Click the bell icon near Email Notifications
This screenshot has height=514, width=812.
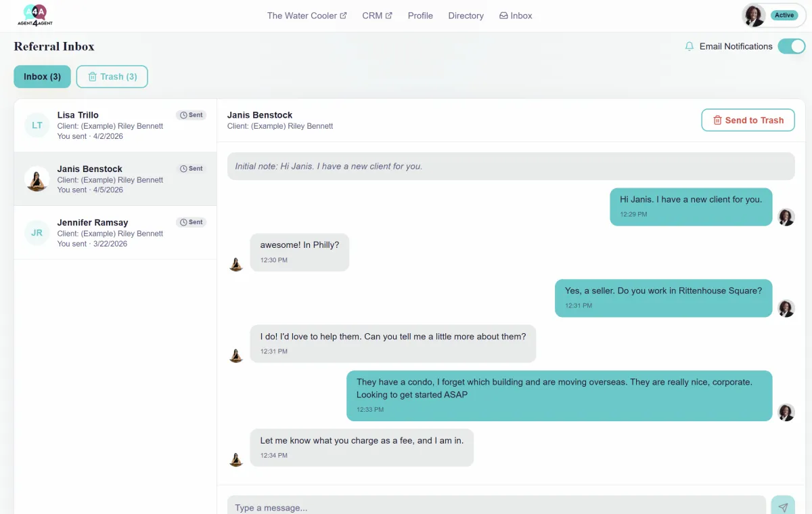coord(690,46)
